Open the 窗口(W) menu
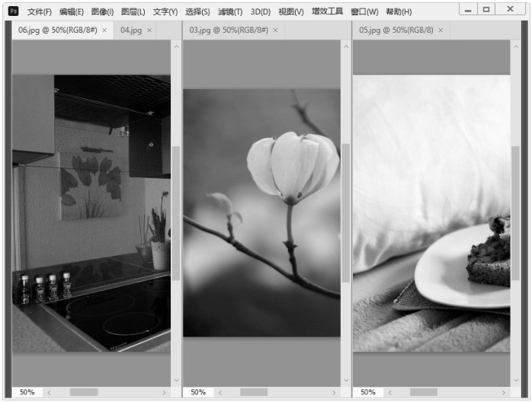This screenshot has height=402, width=532. coord(364,12)
